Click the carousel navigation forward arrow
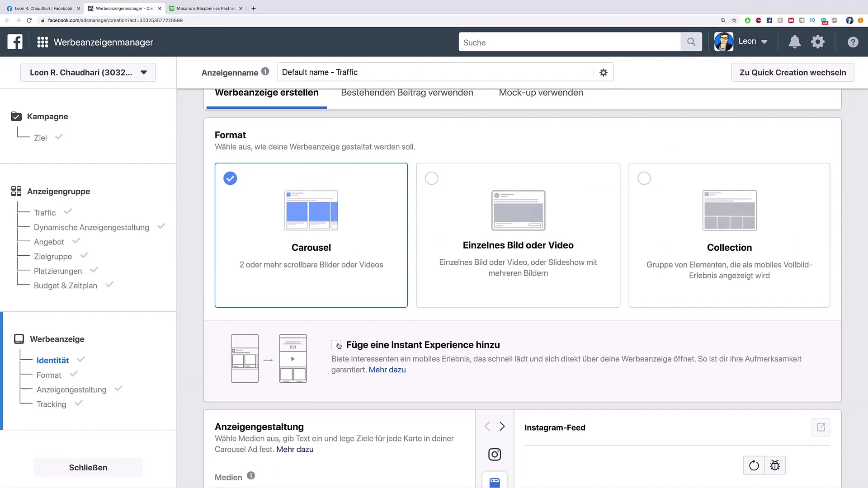This screenshot has height=488, width=868. (502, 426)
